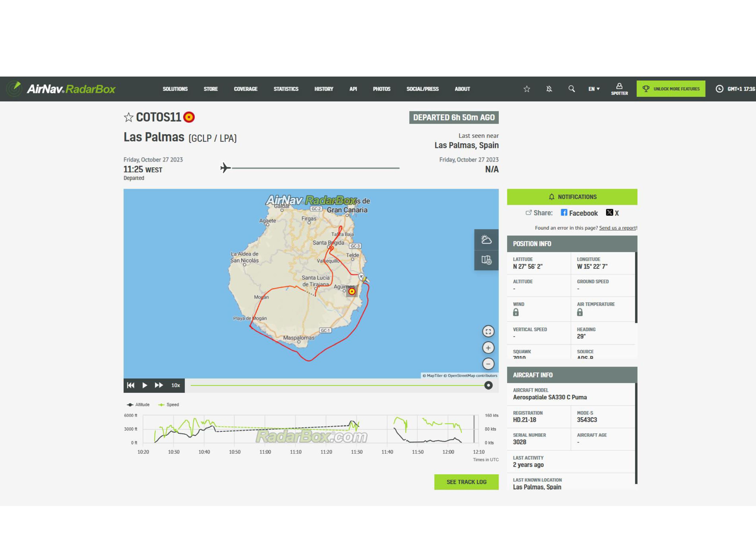Open the search magnifier in header
This screenshot has height=535, width=756.
571,89
